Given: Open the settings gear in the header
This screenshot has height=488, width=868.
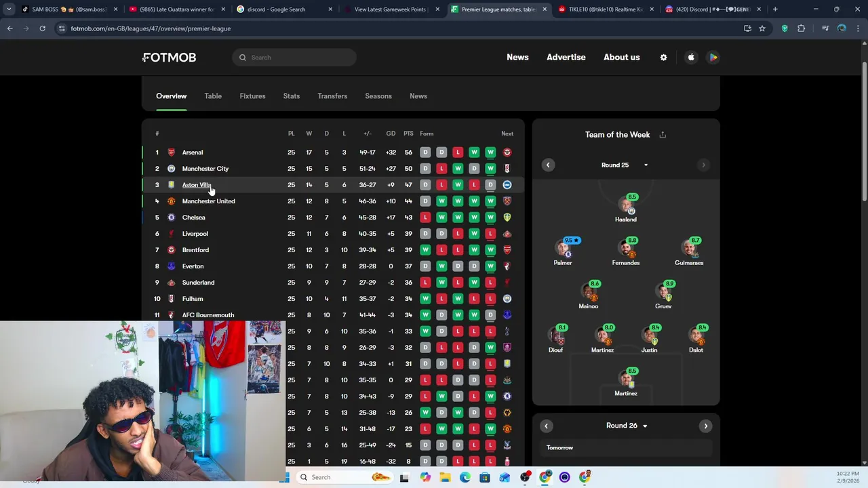Looking at the screenshot, I should 663,58.
